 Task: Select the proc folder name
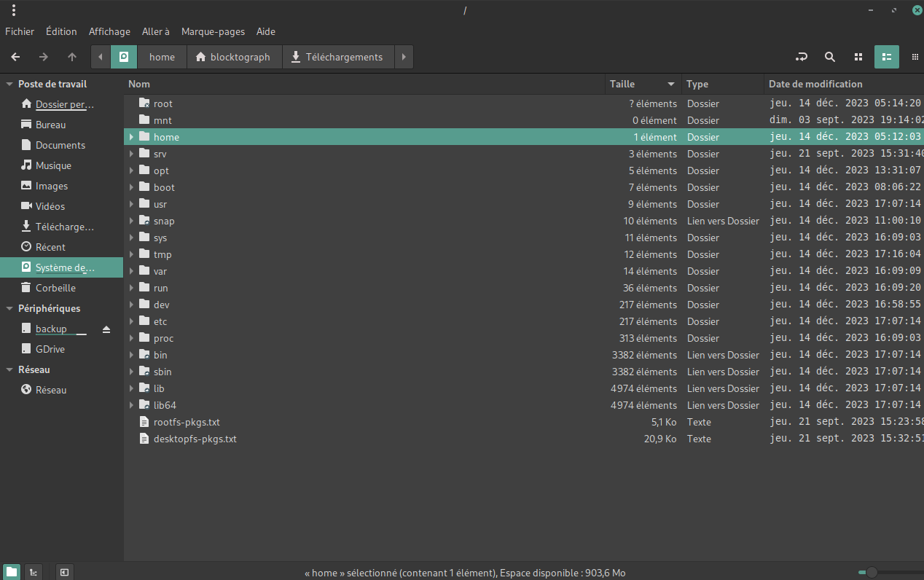coord(163,338)
